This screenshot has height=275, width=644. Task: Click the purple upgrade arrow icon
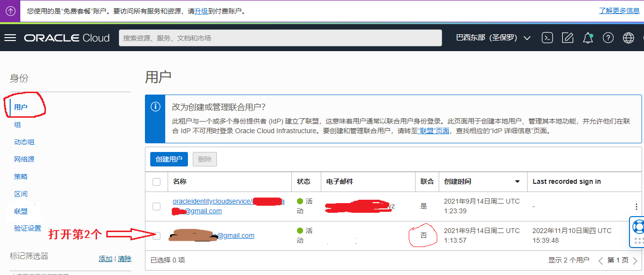[x=10, y=11]
